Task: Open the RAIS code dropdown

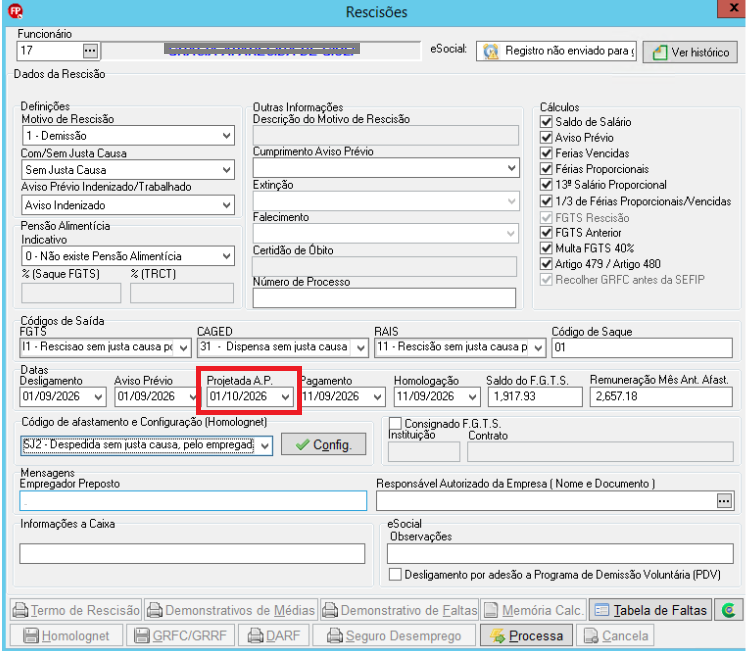Action: point(538,348)
